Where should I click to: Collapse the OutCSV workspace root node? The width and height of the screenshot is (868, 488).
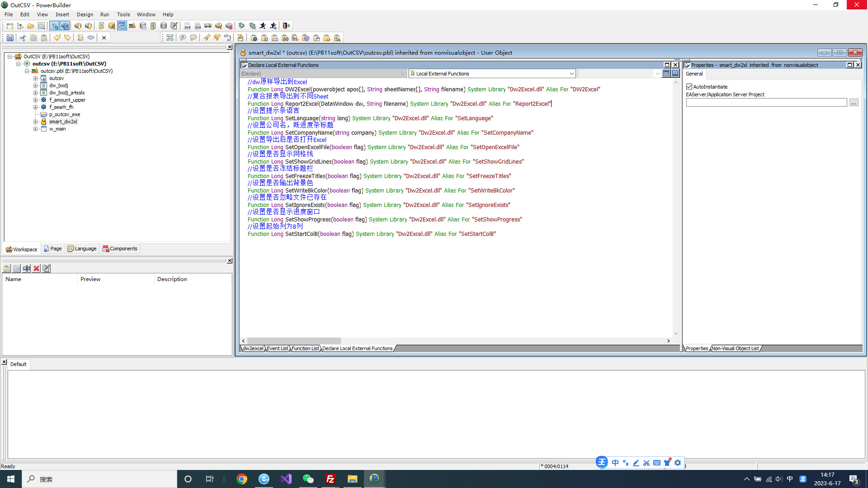(x=9, y=56)
